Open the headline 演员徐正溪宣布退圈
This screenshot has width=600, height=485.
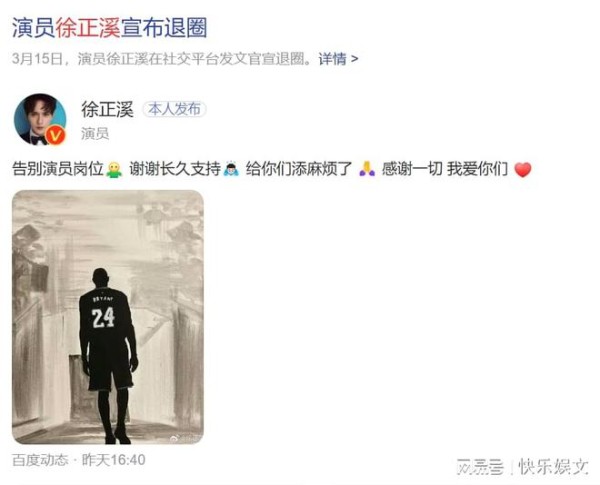pos(109,28)
